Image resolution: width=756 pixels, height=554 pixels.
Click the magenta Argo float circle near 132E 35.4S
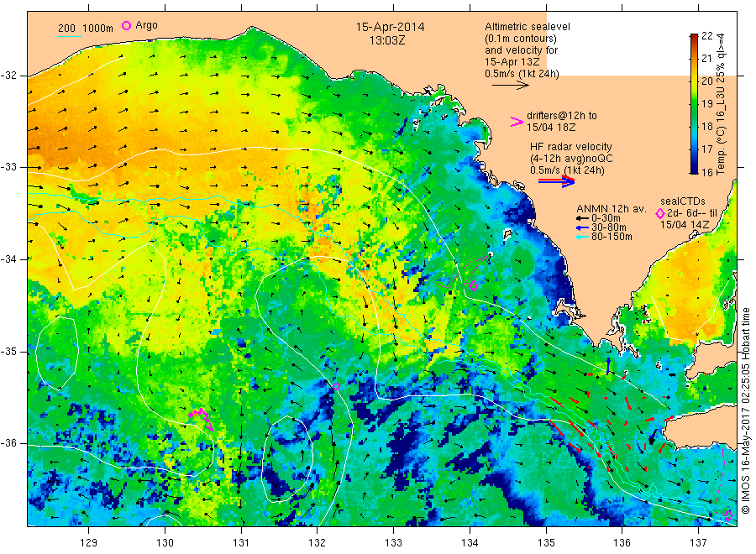[x=337, y=386]
